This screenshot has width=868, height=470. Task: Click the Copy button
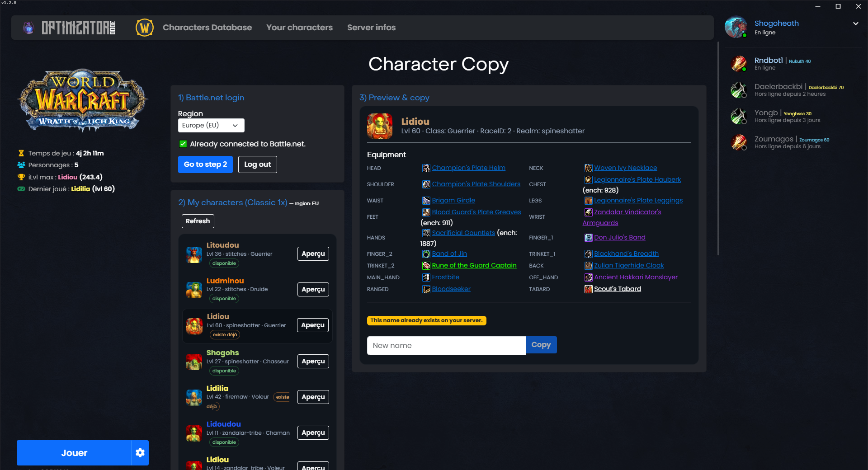[541, 345]
